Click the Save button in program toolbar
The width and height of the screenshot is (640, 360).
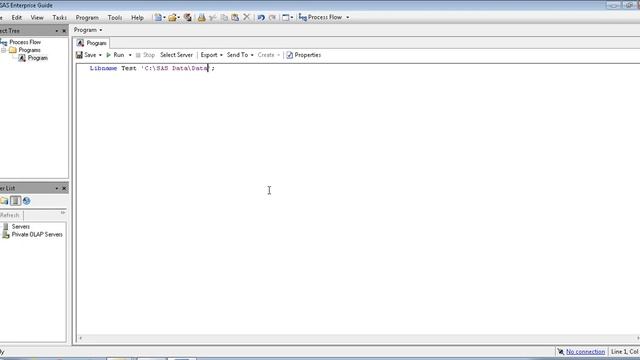[86, 55]
